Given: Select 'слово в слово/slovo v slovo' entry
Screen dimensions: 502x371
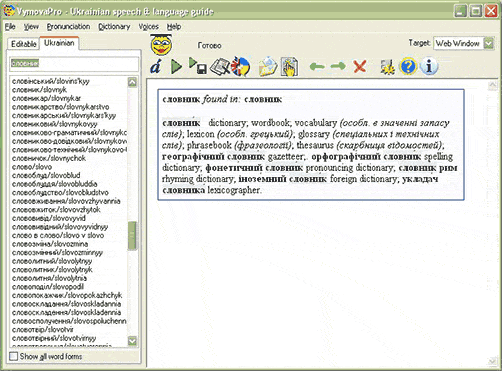Looking at the screenshot, I should point(58,235).
